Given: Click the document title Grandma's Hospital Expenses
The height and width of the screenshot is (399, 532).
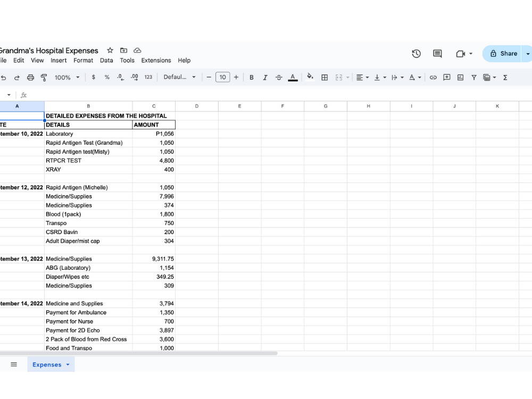Looking at the screenshot, I should (48, 51).
